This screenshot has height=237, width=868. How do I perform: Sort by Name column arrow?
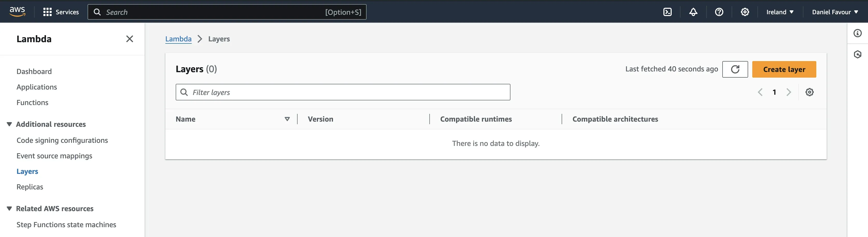tap(287, 119)
